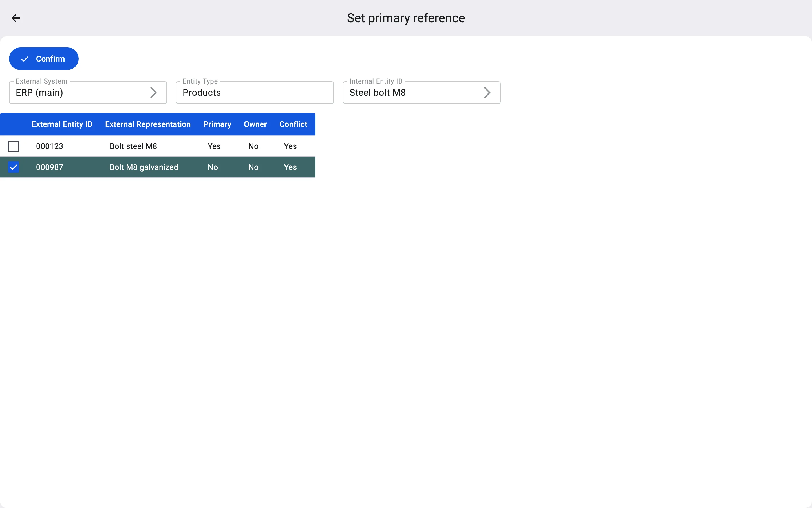Open External System chevron for ERP (main)

(x=153, y=92)
